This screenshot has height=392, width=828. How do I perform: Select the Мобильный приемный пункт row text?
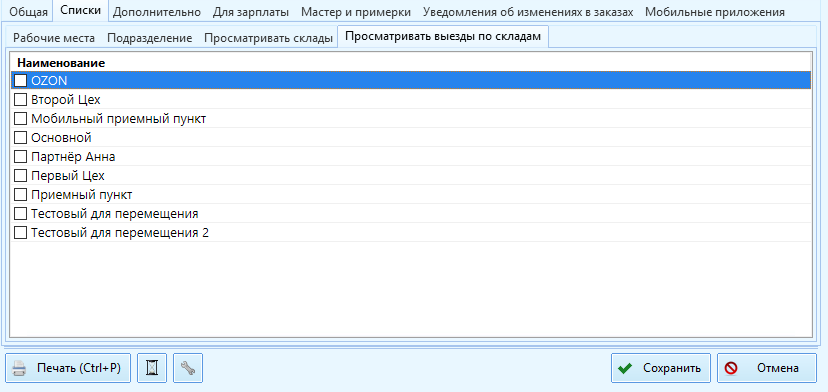pos(118,119)
